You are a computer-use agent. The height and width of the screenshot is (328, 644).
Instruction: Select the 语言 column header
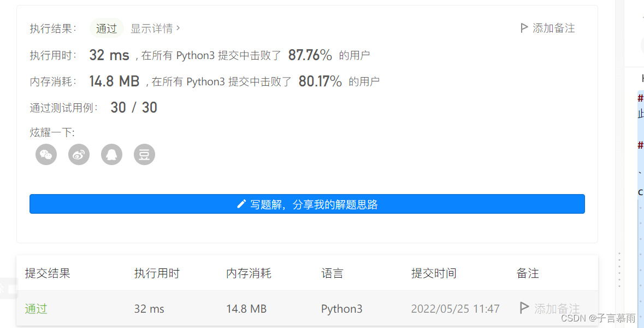coord(333,273)
